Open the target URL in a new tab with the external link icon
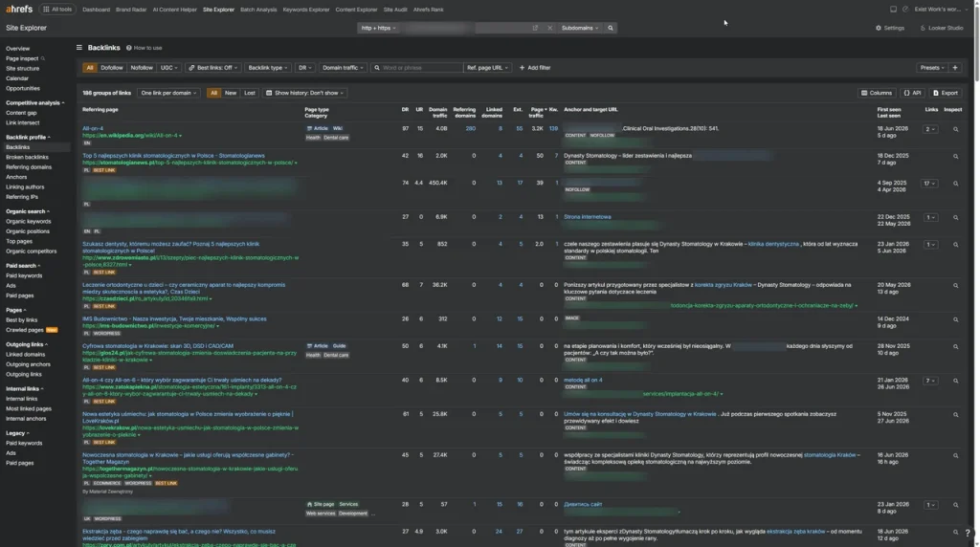Screen dimensions: 980x547 click(x=535, y=28)
